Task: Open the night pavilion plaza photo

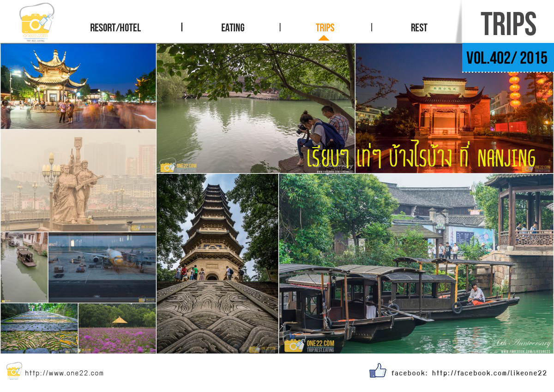Action: pos(78,86)
